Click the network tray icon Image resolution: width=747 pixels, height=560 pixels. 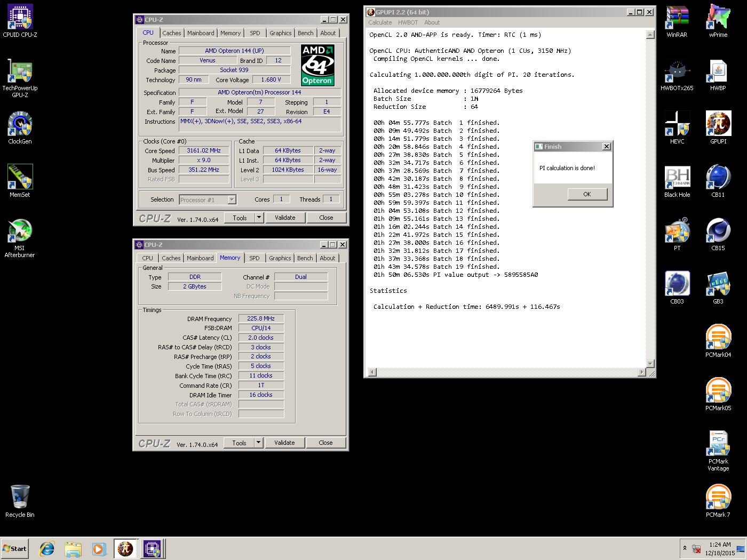click(x=696, y=548)
